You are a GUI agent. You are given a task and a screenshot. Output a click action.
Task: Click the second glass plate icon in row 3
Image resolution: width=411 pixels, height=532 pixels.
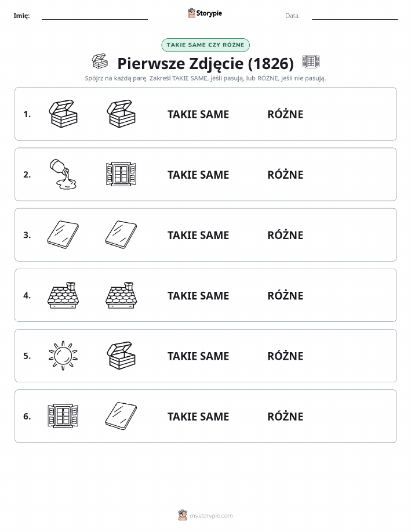(121, 235)
